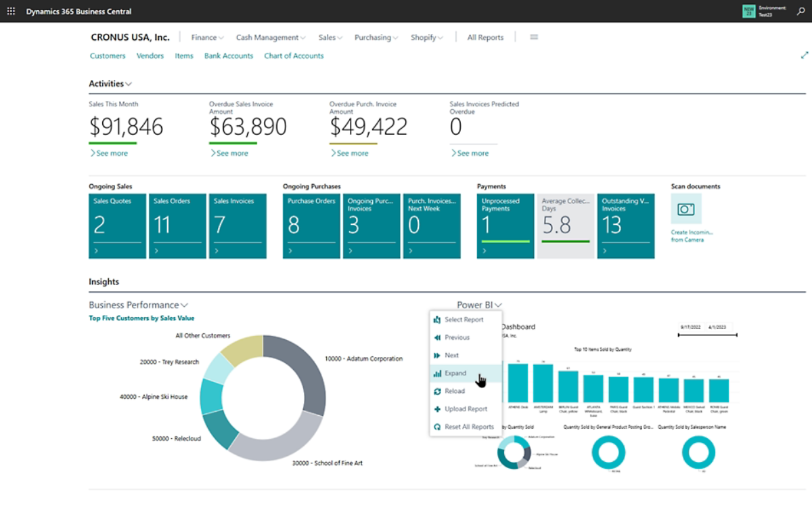Click the date range slider in dashboard
The image size is (812, 508).
[706, 334]
